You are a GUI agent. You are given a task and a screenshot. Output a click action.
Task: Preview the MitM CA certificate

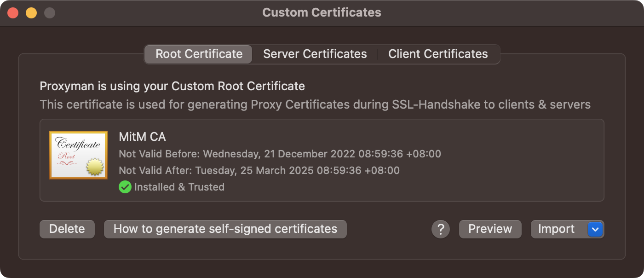[x=490, y=229]
